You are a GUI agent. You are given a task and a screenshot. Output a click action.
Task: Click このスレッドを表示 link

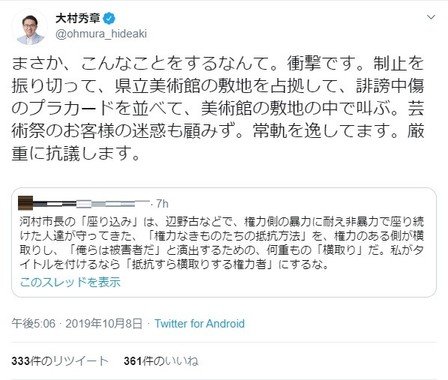[x=70, y=282]
